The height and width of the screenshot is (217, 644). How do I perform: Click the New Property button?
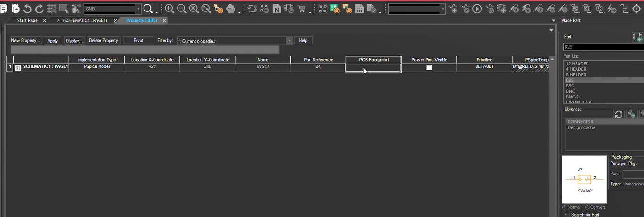(x=26, y=41)
